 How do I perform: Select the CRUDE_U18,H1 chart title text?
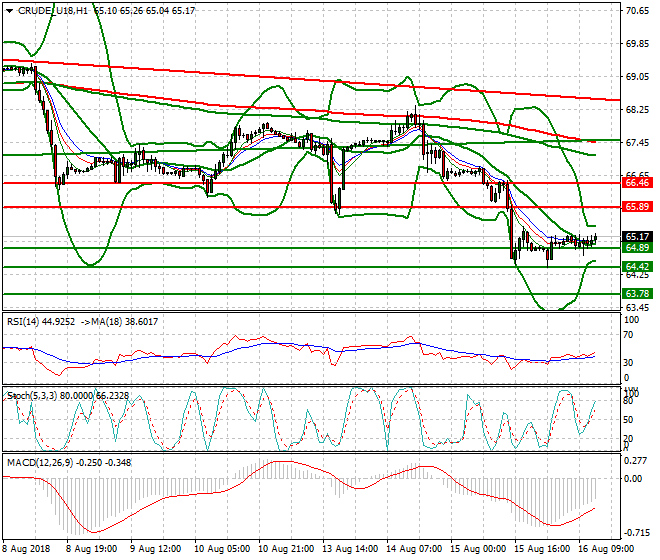tap(53, 11)
